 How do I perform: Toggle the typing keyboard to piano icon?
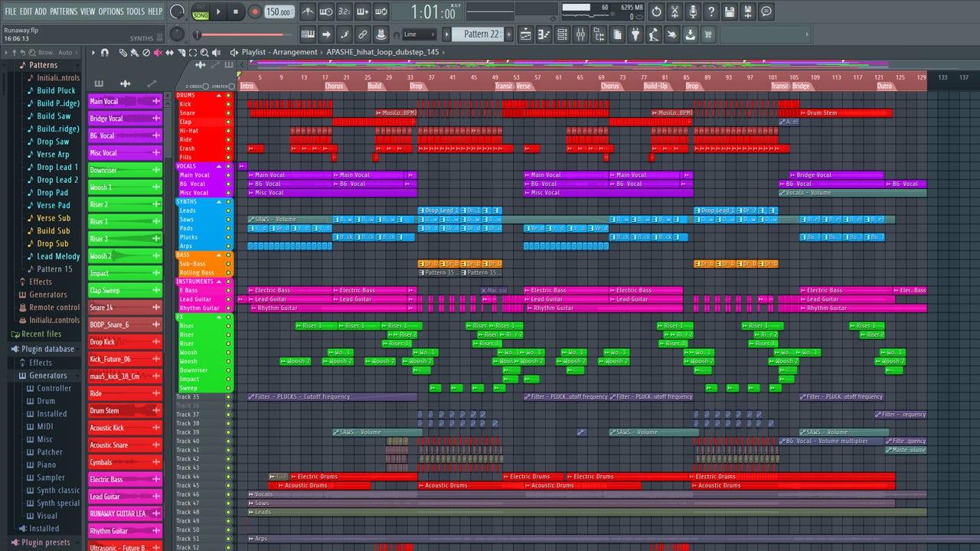(x=307, y=34)
